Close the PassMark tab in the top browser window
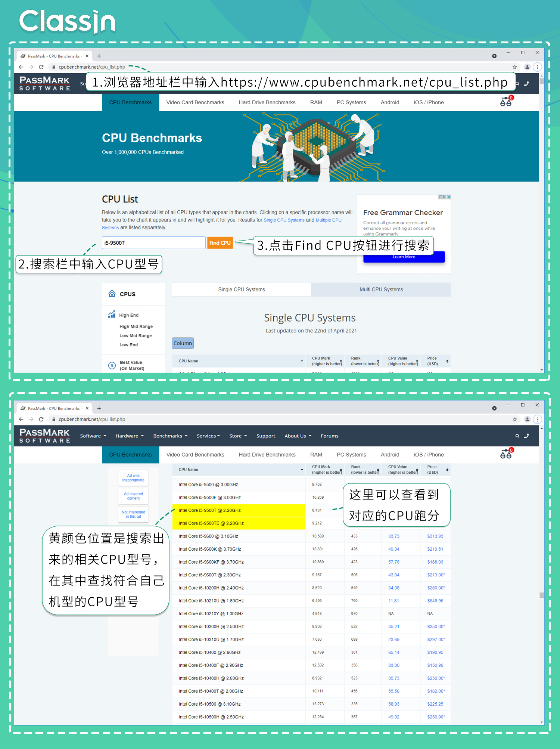Image resolution: width=560 pixels, height=749 pixels. coord(87,56)
